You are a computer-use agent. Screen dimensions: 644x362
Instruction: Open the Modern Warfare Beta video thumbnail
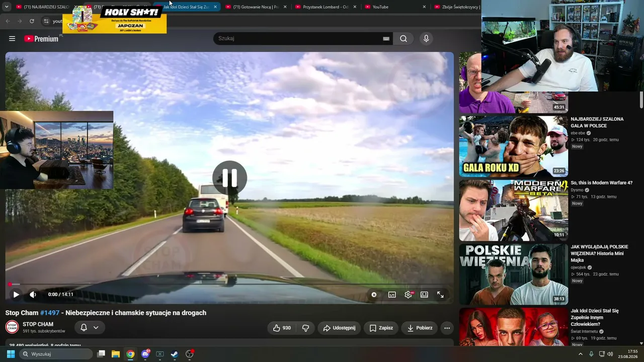pos(514,210)
